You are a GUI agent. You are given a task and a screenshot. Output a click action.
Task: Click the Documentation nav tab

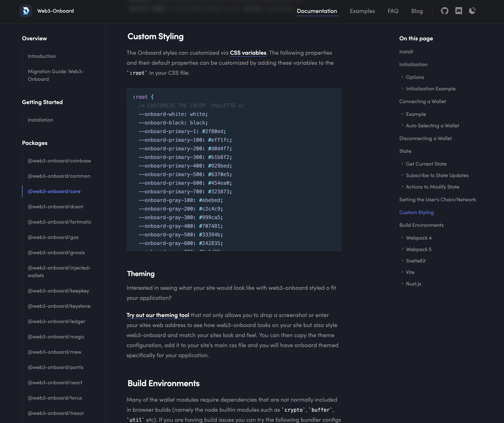tap(317, 11)
